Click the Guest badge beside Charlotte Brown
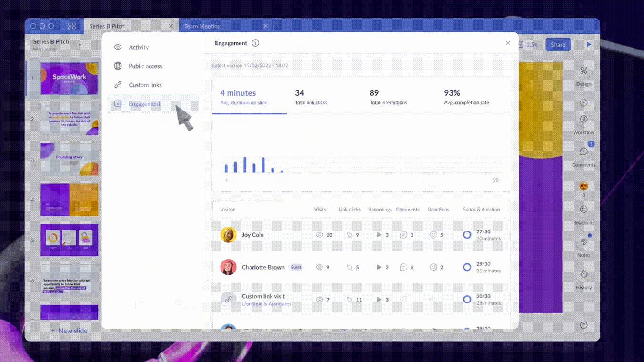Image resolution: width=644 pixels, height=362 pixels. tap(296, 267)
